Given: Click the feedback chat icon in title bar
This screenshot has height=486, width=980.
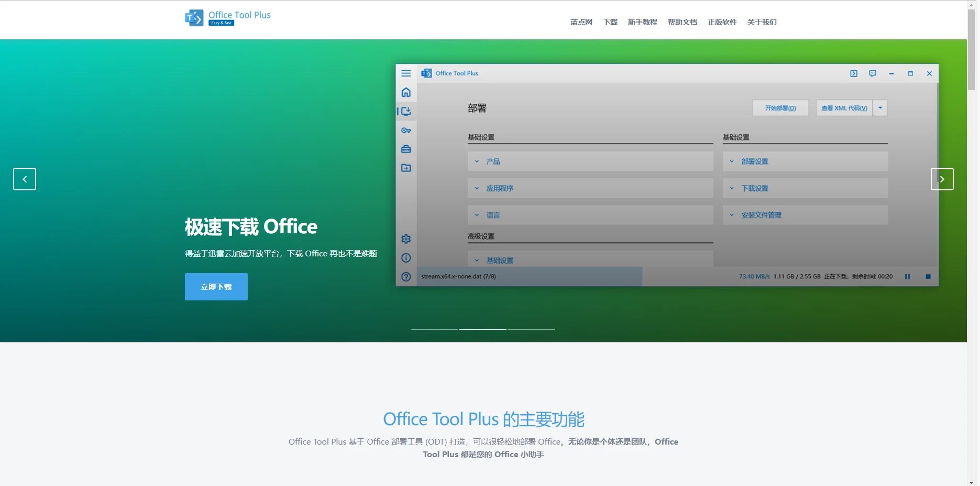Looking at the screenshot, I should pyautogui.click(x=873, y=73).
